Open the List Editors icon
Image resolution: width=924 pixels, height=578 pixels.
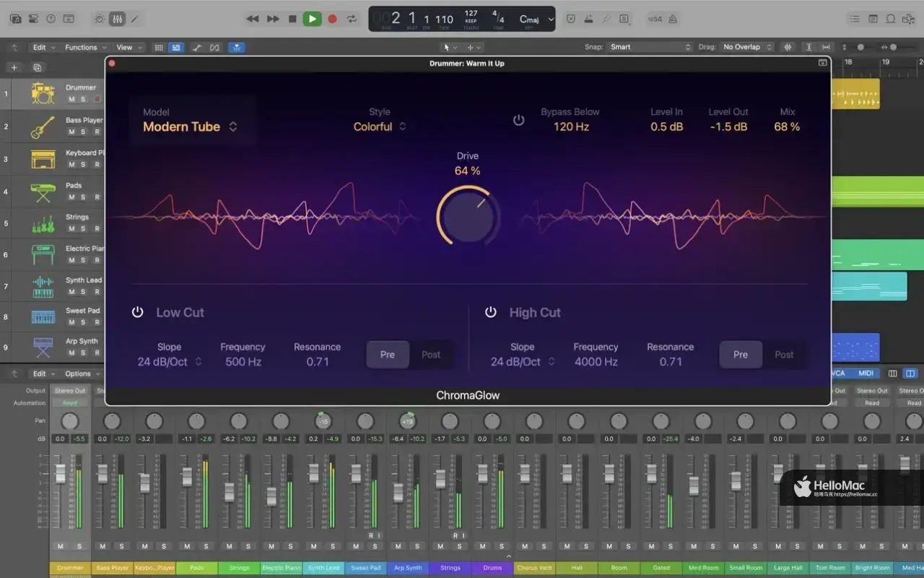point(855,19)
